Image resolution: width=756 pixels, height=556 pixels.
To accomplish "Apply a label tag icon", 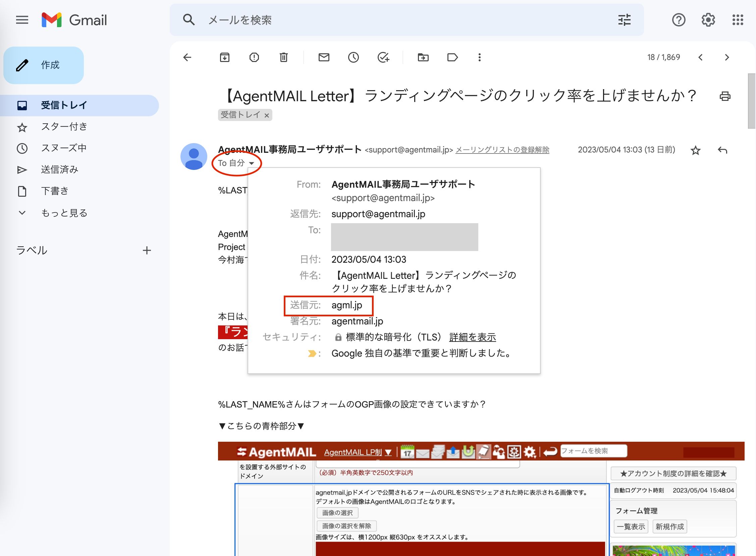I will 452,57.
